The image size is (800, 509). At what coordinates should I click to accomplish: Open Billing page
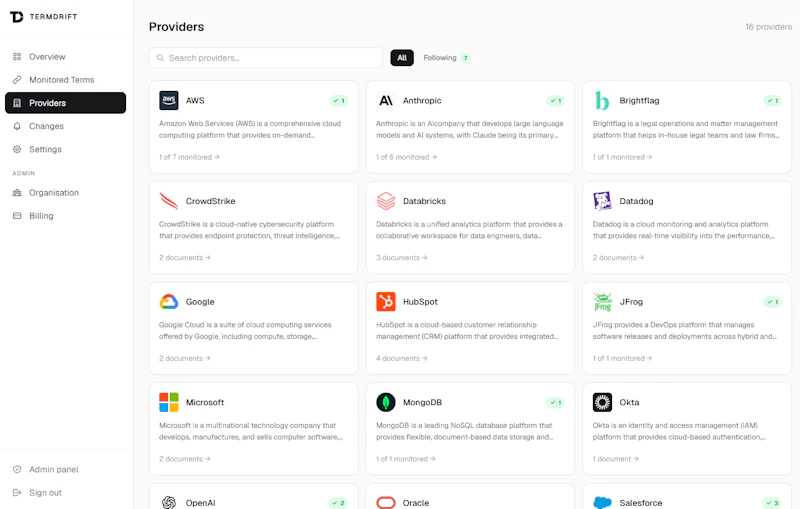tap(65, 216)
